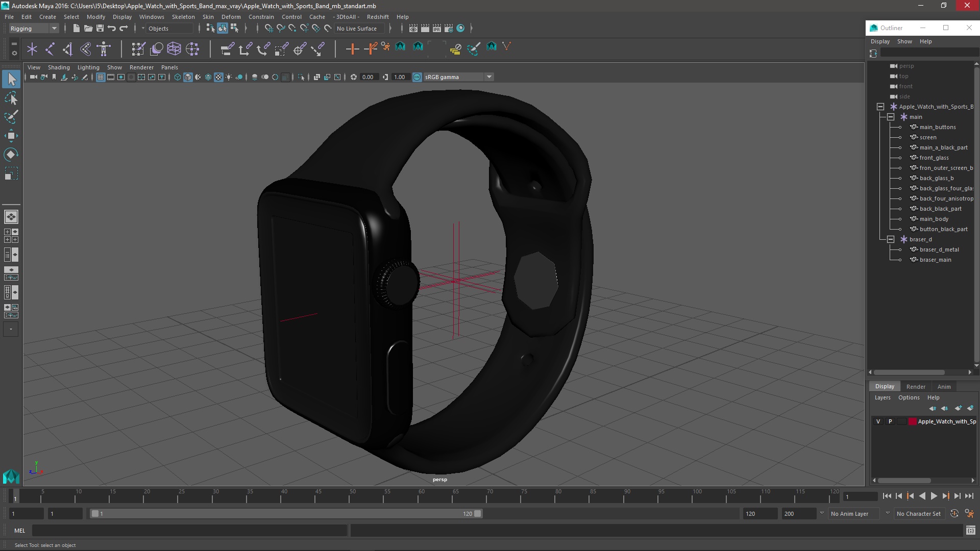Select the Paint Selection tool
The width and height of the screenshot is (980, 551).
click(x=11, y=117)
